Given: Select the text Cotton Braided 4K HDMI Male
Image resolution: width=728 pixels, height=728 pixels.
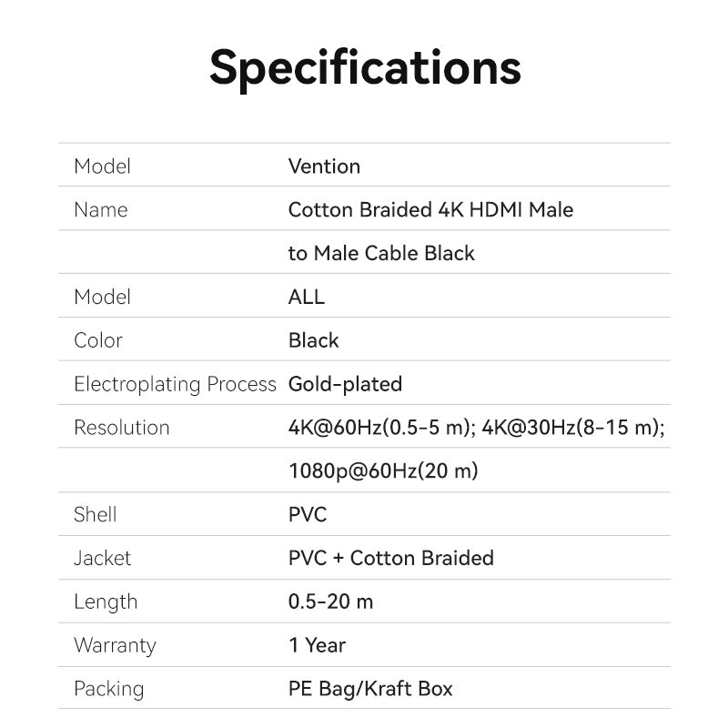Looking at the screenshot, I should [430, 210].
